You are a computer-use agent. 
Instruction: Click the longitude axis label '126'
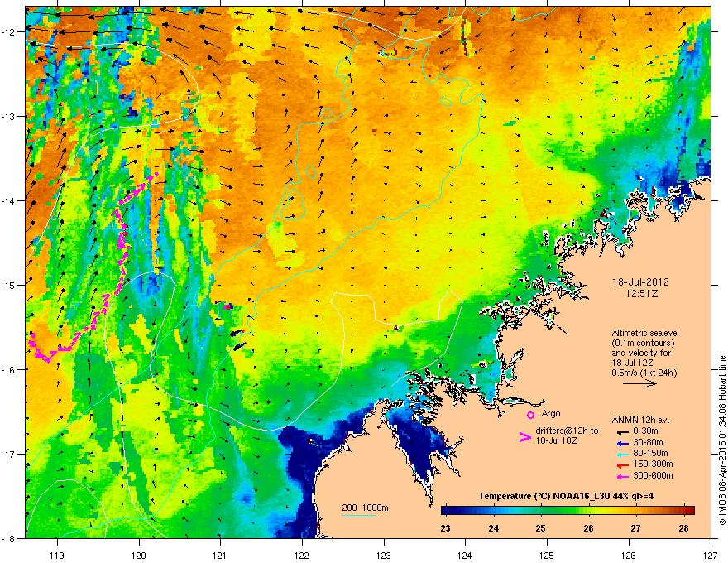point(629,555)
